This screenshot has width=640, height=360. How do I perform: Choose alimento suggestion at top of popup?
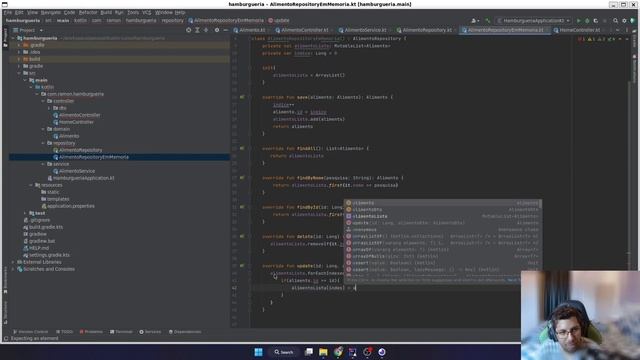[x=443, y=203]
